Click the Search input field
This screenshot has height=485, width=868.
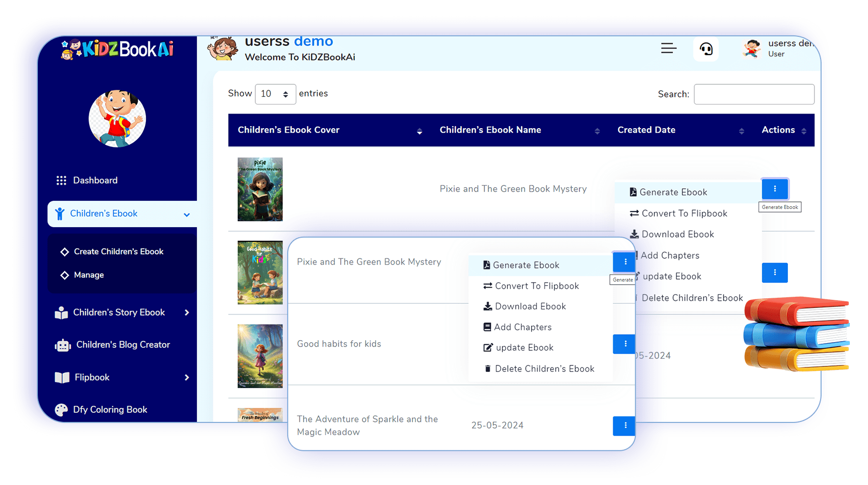pyautogui.click(x=753, y=94)
